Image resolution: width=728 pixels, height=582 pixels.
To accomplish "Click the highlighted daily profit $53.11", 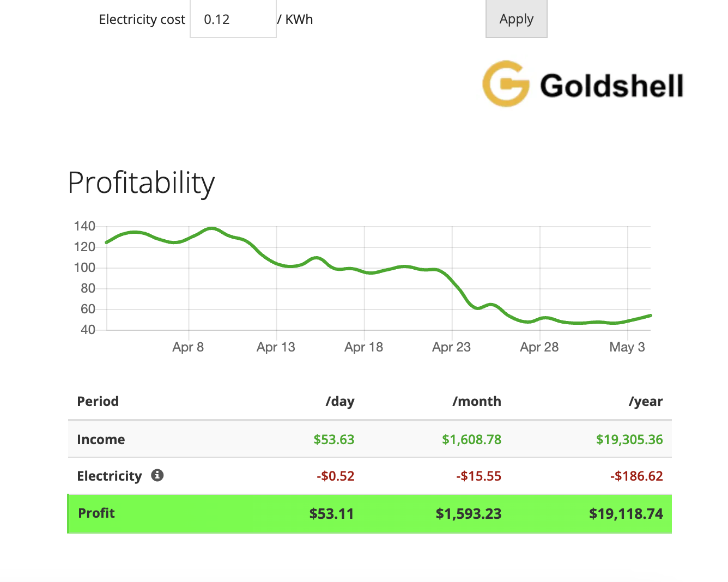I will [331, 513].
